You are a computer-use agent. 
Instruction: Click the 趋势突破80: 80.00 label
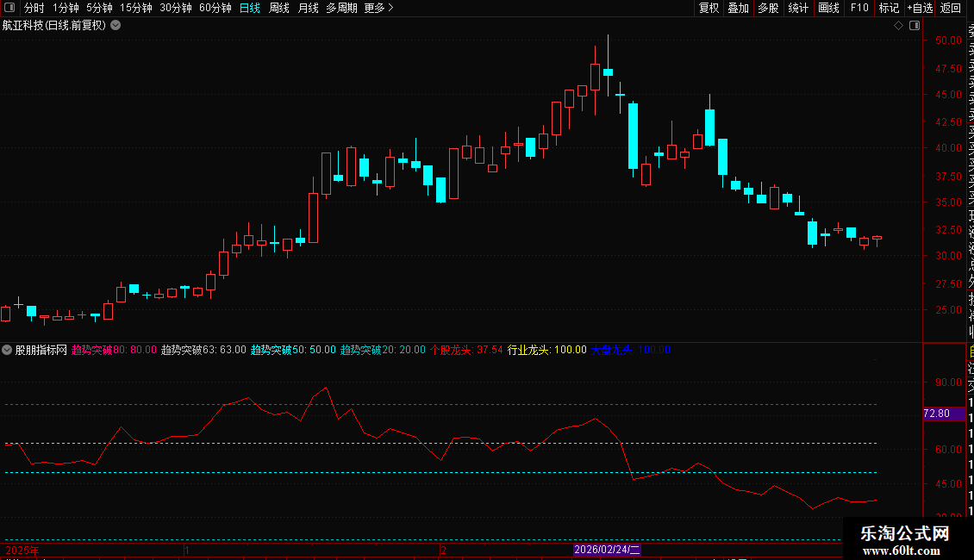click(x=115, y=350)
